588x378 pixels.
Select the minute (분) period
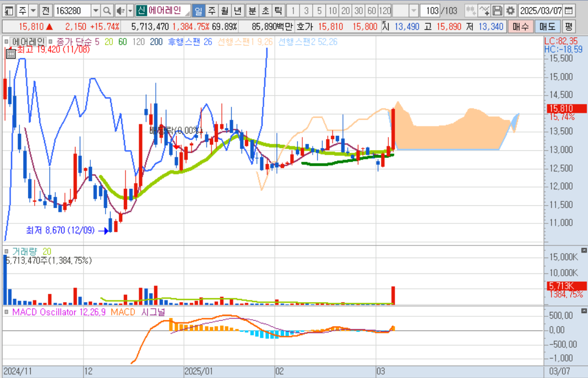point(252,10)
